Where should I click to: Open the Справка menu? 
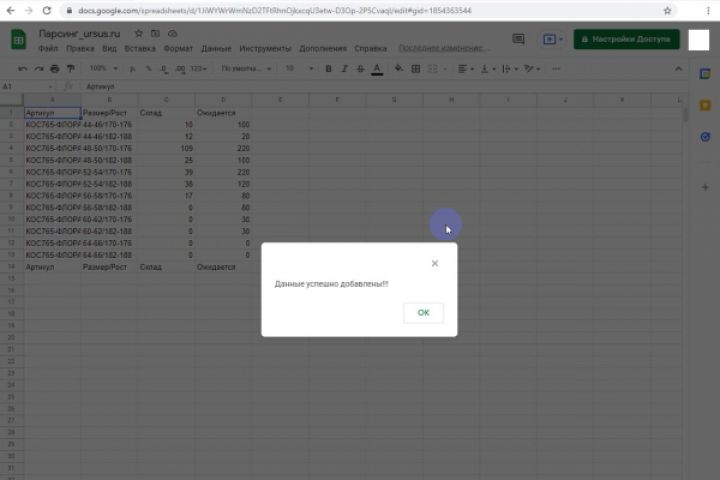point(371,48)
